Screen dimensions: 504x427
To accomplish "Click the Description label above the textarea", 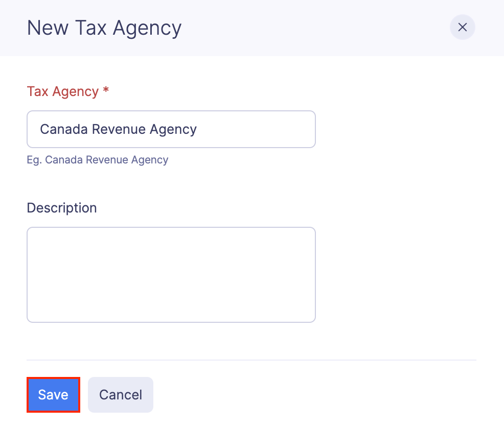I will (61, 208).
